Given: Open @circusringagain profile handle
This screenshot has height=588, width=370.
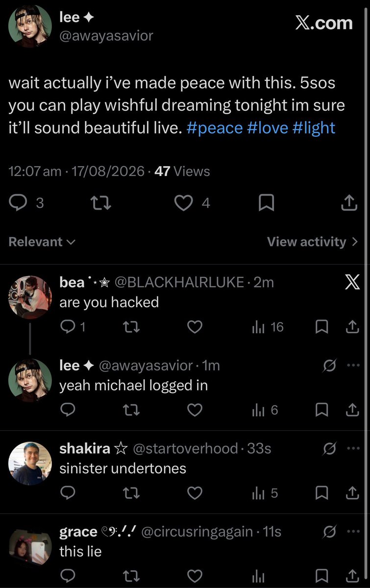Looking at the screenshot, I should tap(197, 532).
